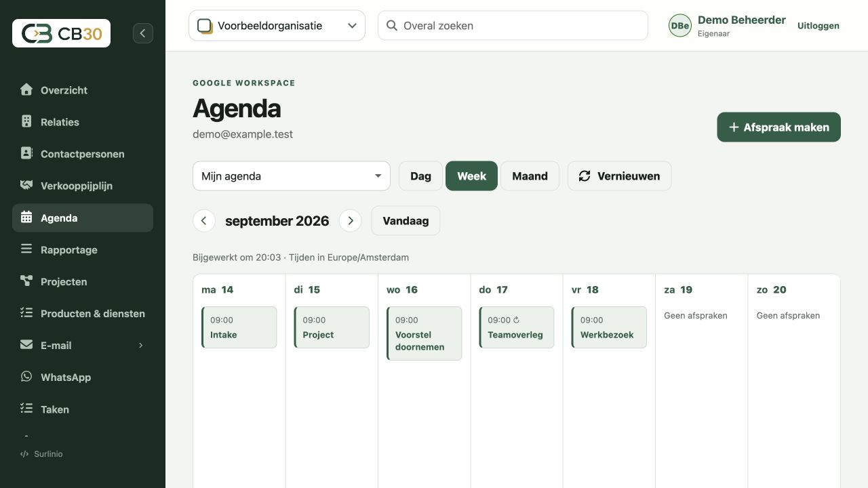Open the Project appointment on Tuesday 15
The height and width of the screenshot is (488, 868).
pos(332,327)
